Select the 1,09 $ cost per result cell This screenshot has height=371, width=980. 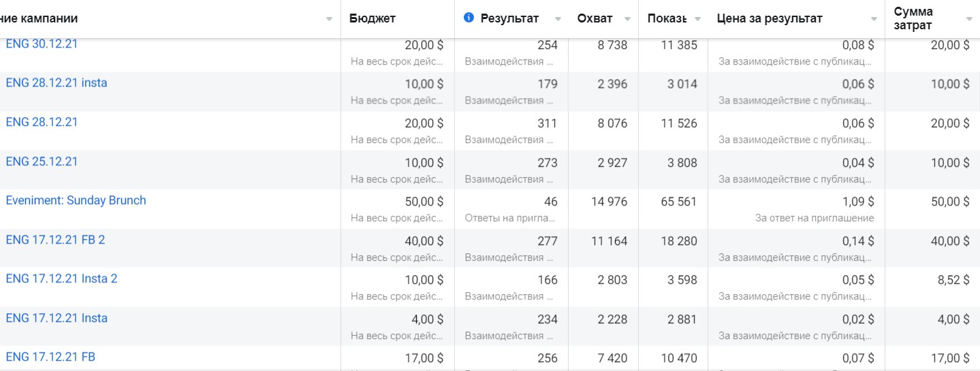coord(858,201)
